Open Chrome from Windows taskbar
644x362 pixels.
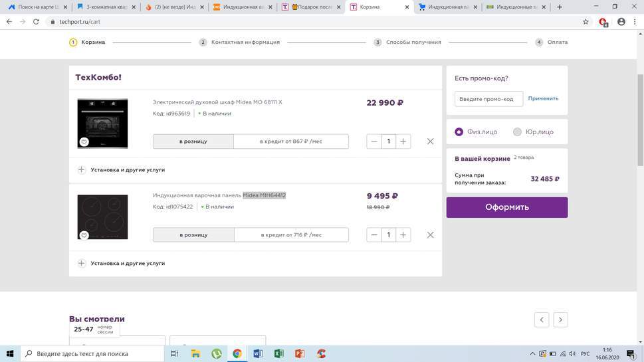(x=237, y=354)
